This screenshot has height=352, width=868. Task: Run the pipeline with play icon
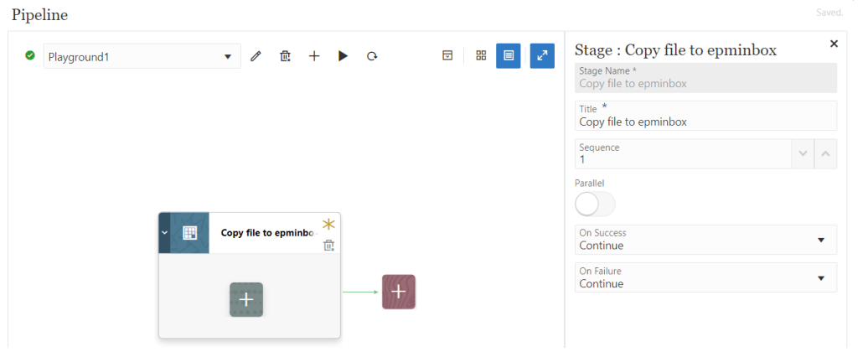point(344,56)
